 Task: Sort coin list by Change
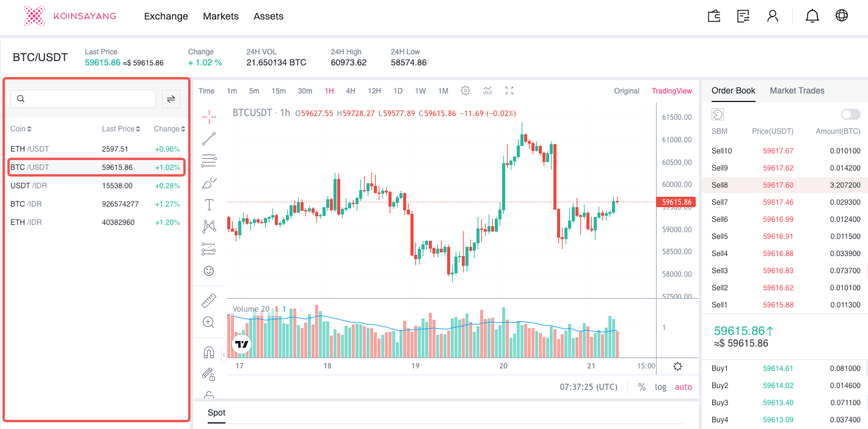169,129
